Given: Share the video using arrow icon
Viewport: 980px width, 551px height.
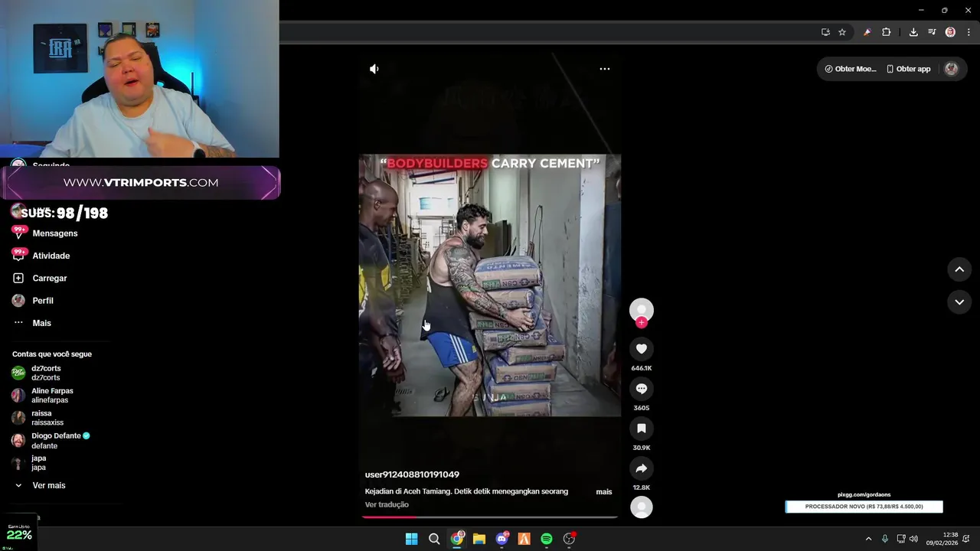Looking at the screenshot, I should point(642,468).
